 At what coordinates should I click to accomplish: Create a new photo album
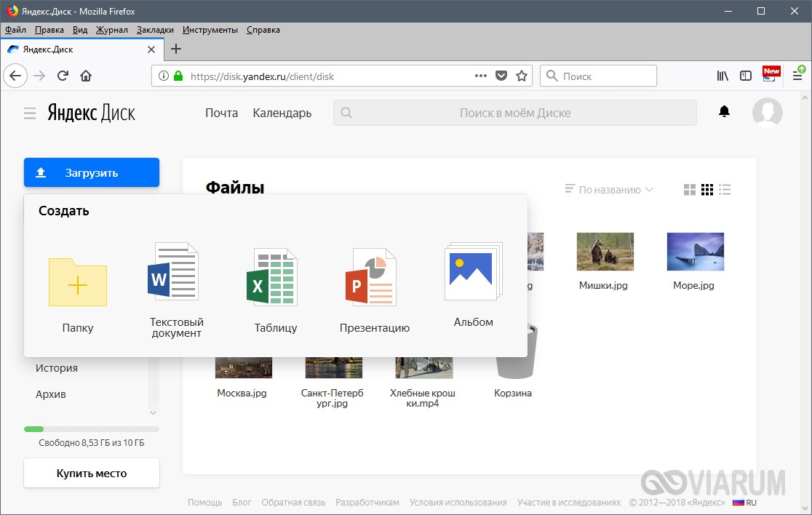(x=474, y=271)
